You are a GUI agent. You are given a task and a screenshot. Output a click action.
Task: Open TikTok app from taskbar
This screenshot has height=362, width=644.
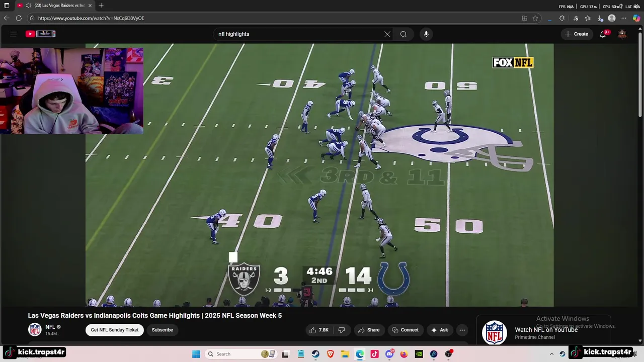pos(374,354)
